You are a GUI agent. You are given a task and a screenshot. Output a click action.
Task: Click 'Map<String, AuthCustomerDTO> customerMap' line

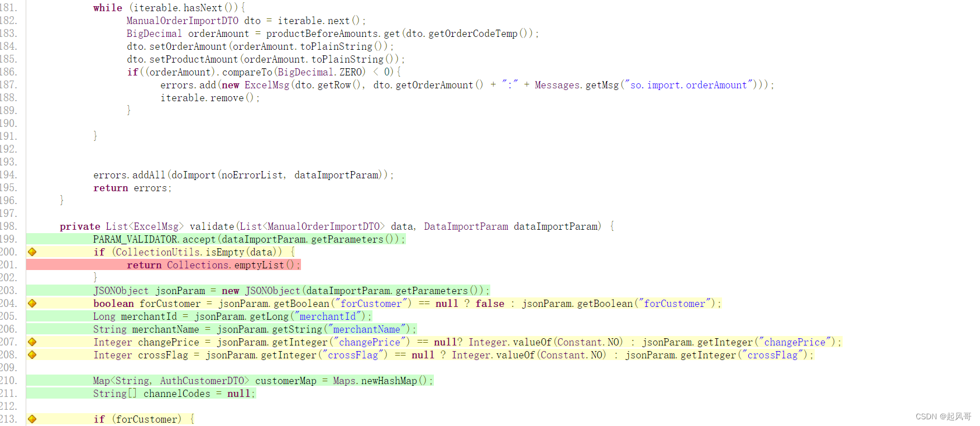pyautogui.click(x=263, y=381)
